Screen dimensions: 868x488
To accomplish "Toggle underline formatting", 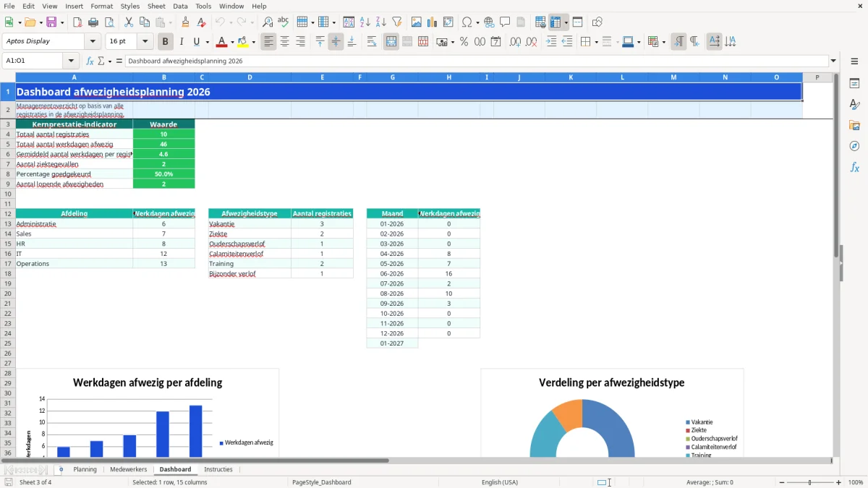I will 196,42.
